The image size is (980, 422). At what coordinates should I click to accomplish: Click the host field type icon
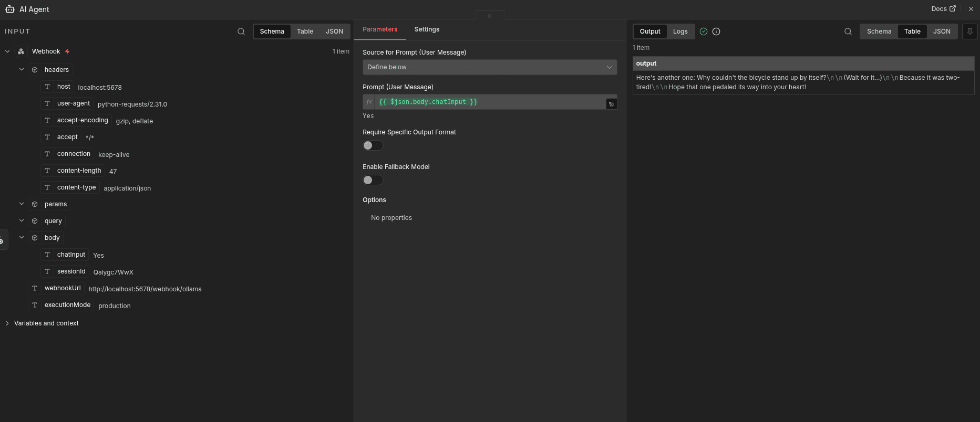[47, 87]
